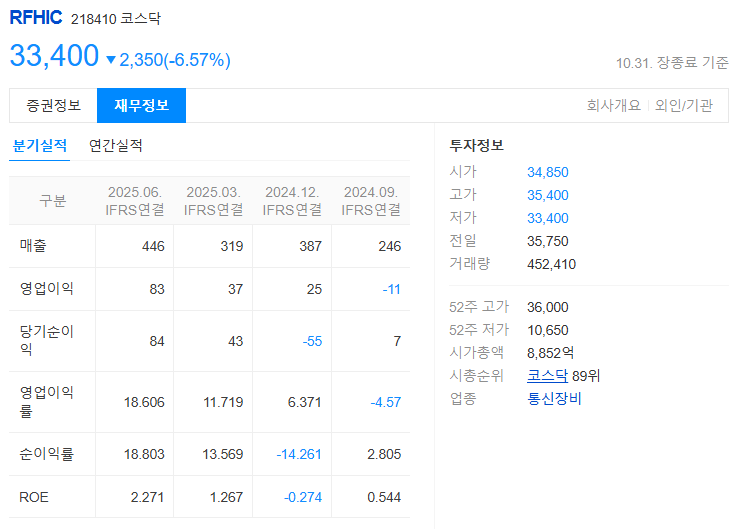The image size is (748, 529).
Task: Click the 시가 value 34,850
Action: tap(548, 172)
